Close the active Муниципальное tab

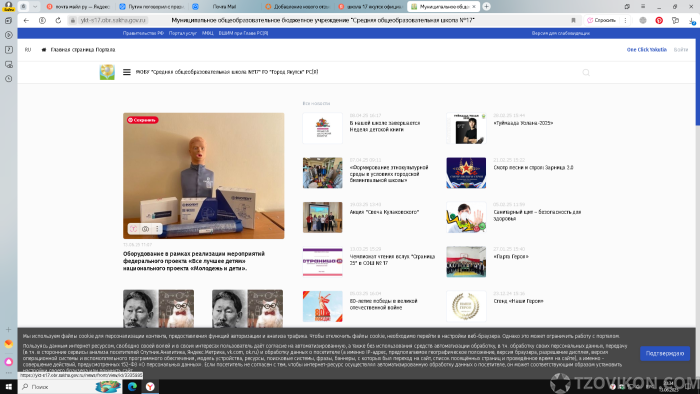click(x=474, y=7)
